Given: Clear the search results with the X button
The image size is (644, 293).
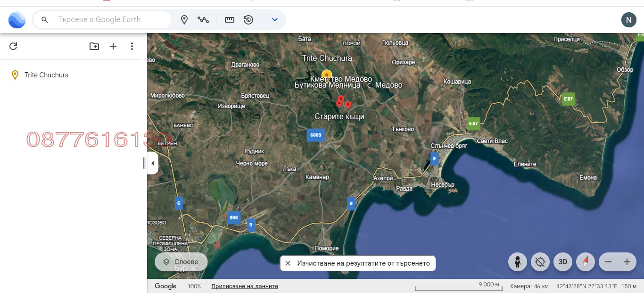Looking at the screenshot, I should click(288, 263).
